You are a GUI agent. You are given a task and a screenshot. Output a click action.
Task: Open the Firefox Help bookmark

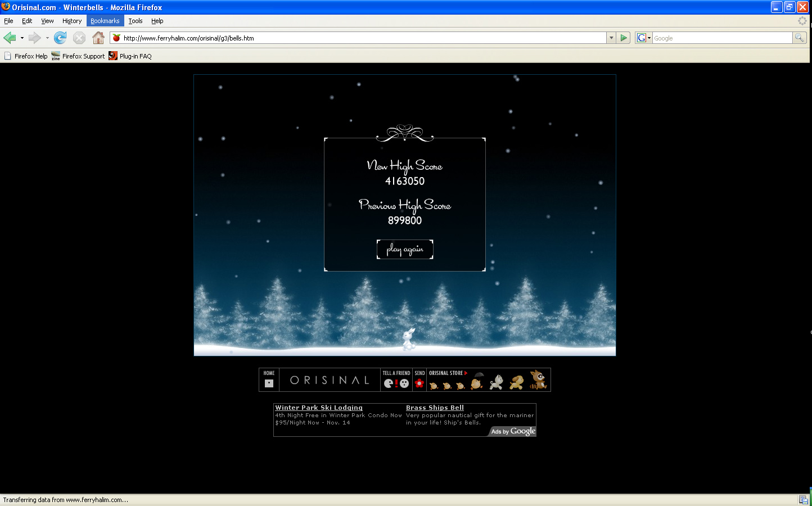(26, 56)
